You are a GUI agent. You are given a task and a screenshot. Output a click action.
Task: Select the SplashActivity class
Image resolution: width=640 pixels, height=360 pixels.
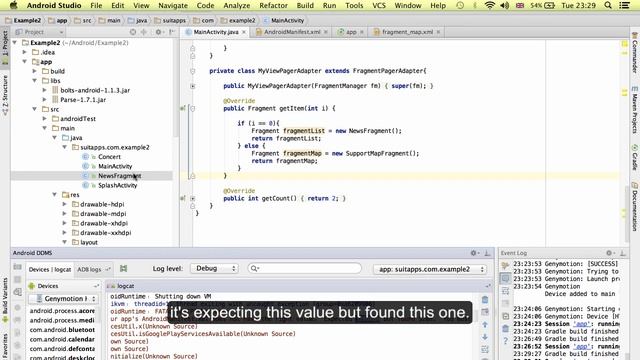[118, 185]
